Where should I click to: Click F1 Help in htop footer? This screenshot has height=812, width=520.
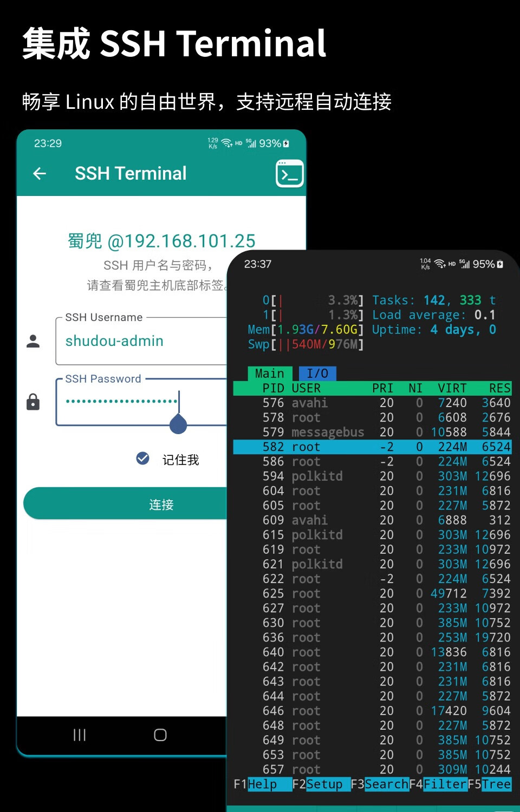263,784
